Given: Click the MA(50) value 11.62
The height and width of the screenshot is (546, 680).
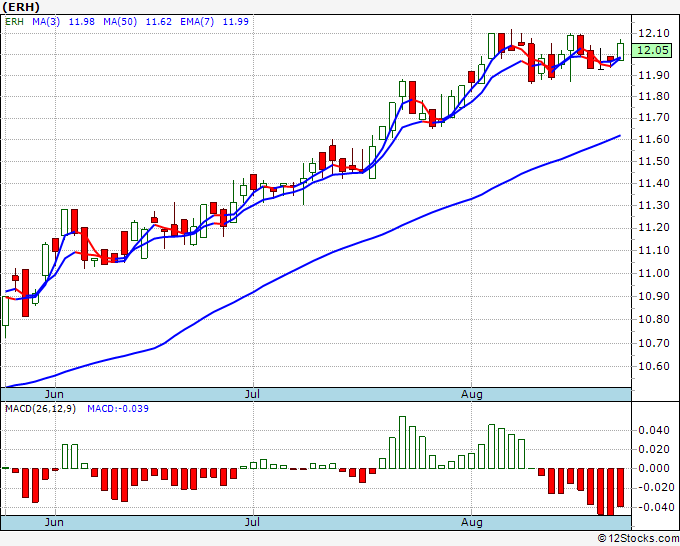Looking at the screenshot, I should [158, 22].
